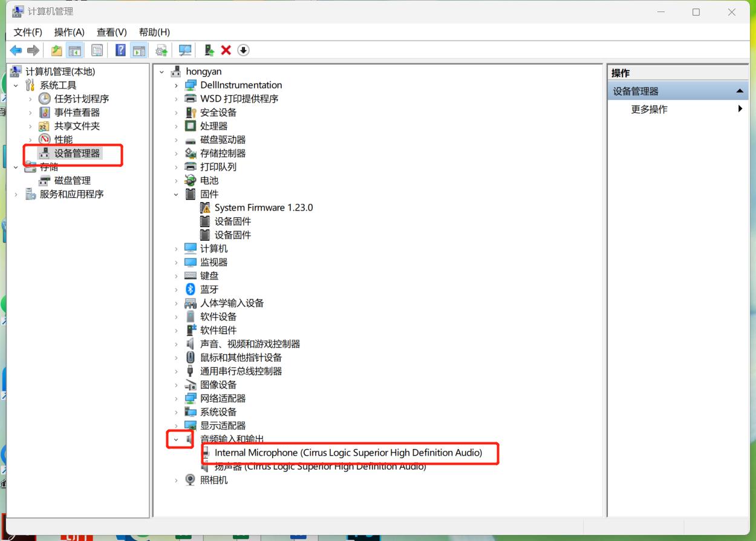Collapse the 固件 node

[176, 194]
